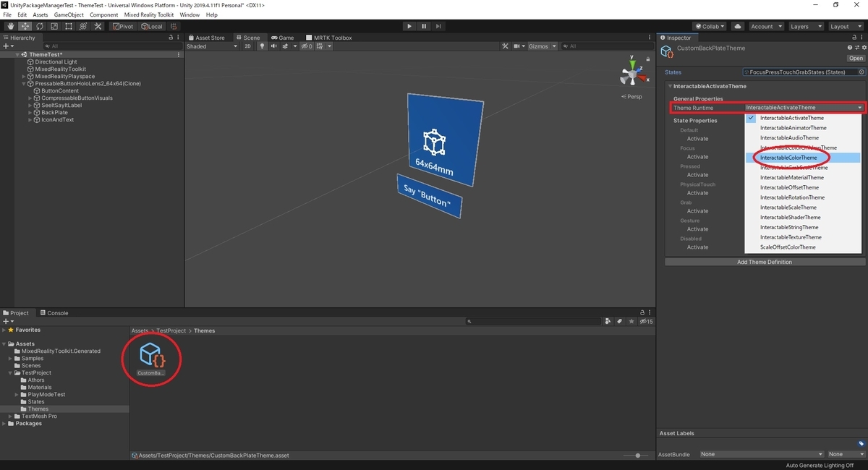
Task: Select InteractableColorTheme from dropdown list
Action: coord(803,158)
